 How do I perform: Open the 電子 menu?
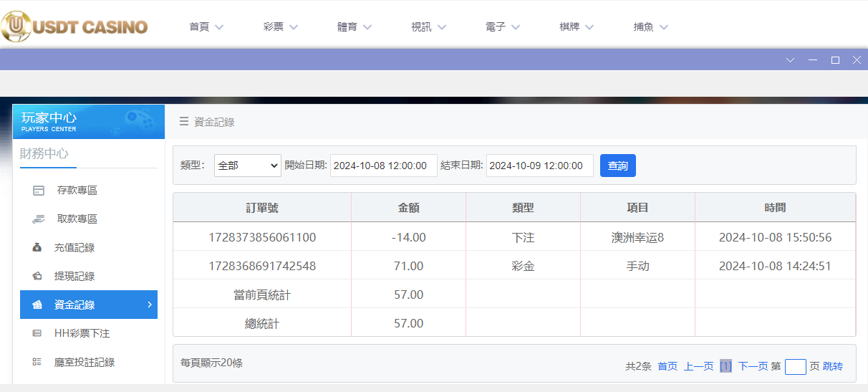(503, 27)
